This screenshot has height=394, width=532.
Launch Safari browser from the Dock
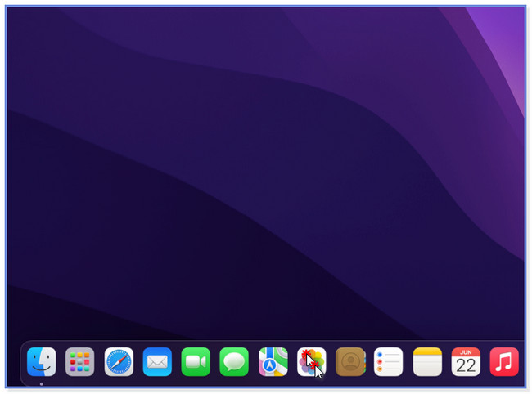(119, 362)
